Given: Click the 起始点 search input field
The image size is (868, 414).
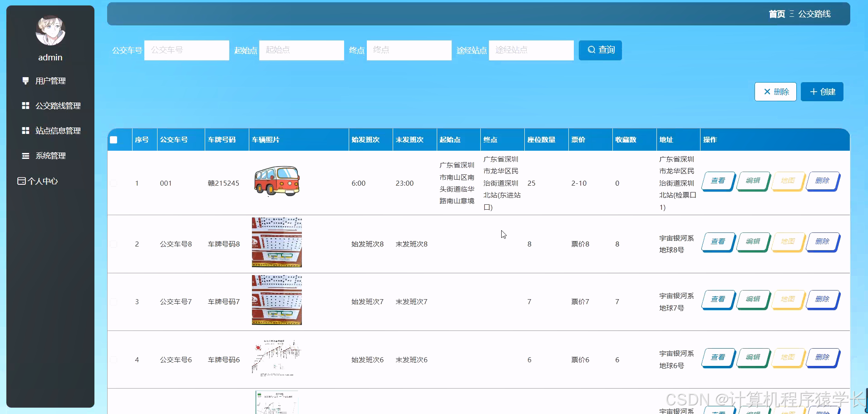Looking at the screenshot, I should [301, 50].
